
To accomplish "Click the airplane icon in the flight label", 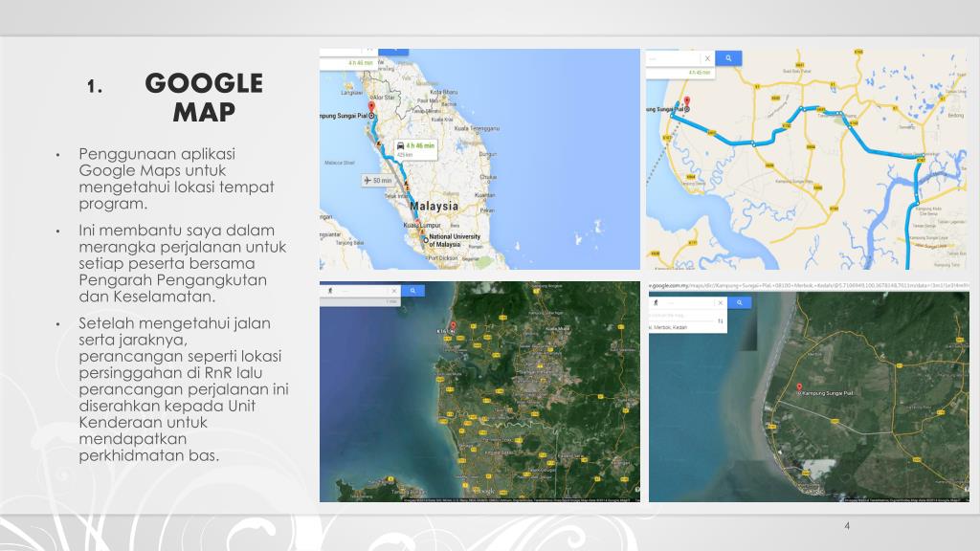I will tap(367, 181).
